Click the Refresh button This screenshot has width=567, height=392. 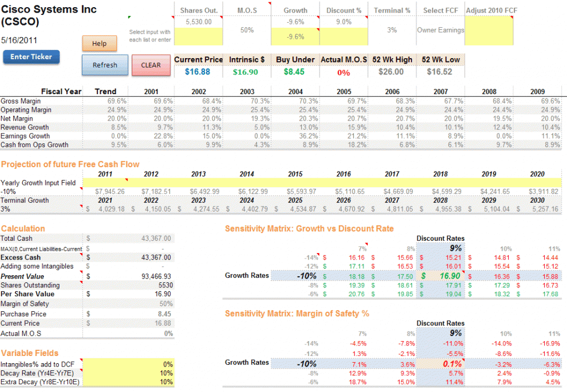(105, 65)
